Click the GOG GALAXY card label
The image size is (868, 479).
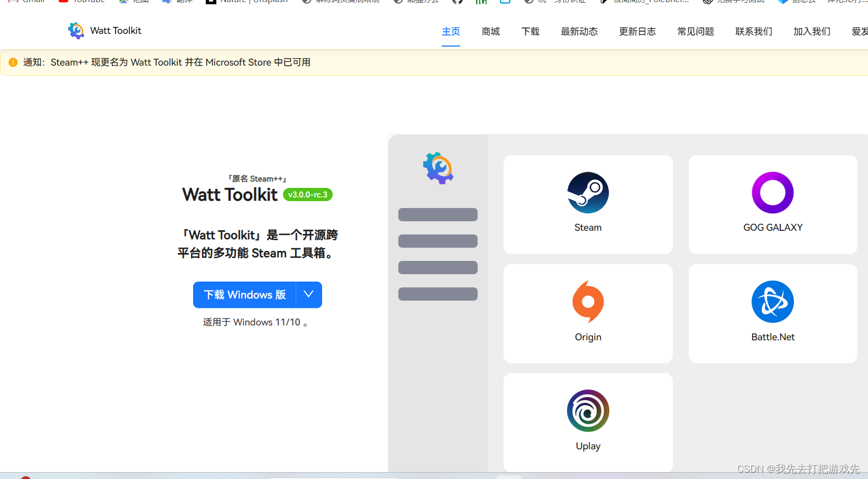(773, 228)
